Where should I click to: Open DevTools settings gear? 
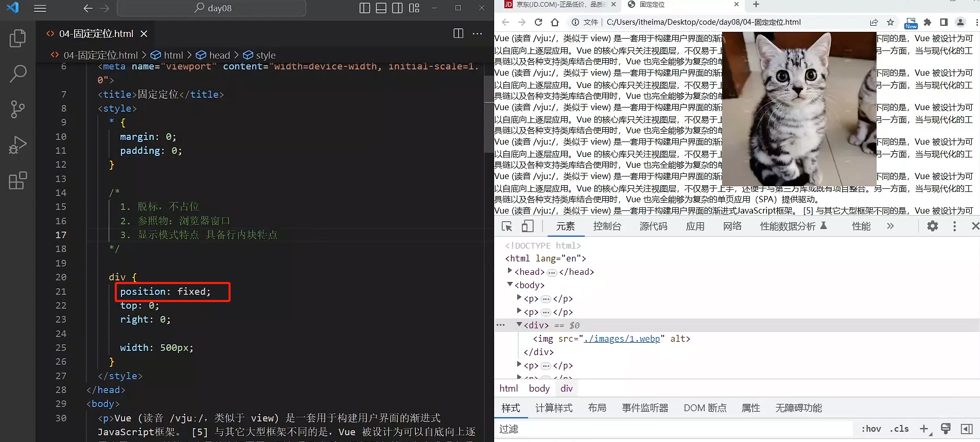pyautogui.click(x=933, y=226)
